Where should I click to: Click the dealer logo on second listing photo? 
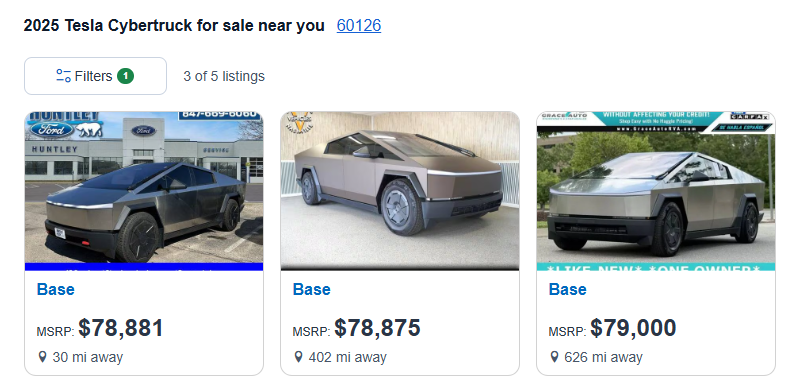coord(299,121)
